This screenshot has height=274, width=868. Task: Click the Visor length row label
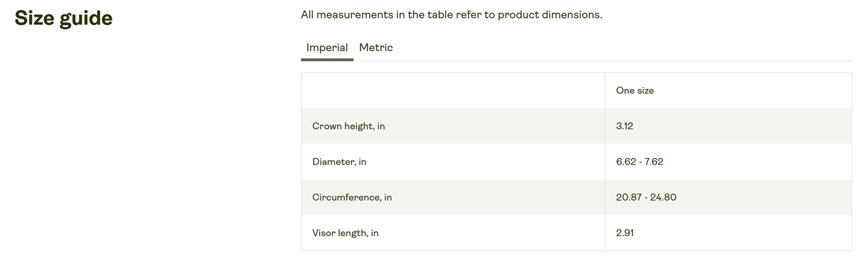[345, 233]
